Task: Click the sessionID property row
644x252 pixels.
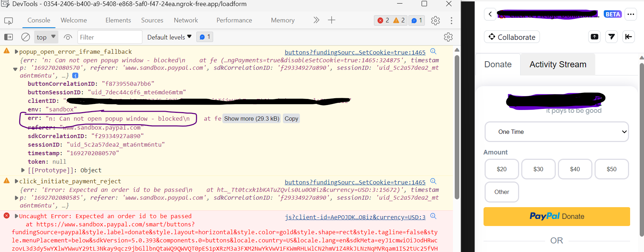Action: 96,145
